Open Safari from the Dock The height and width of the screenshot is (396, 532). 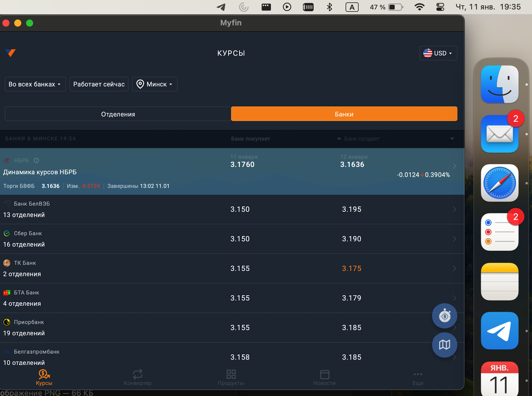pyautogui.click(x=500, y=183)
